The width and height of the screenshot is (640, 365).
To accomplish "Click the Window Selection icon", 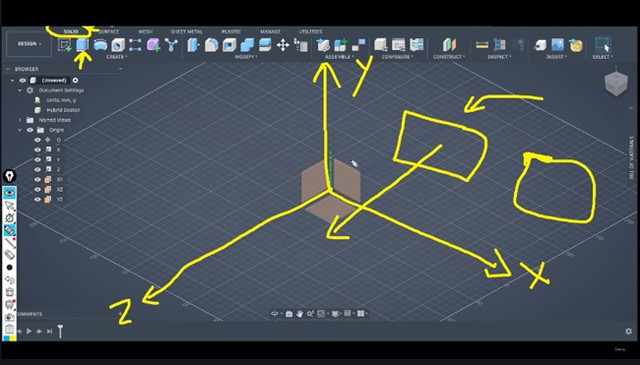I will pyautogui.click(x=603, y=45).
